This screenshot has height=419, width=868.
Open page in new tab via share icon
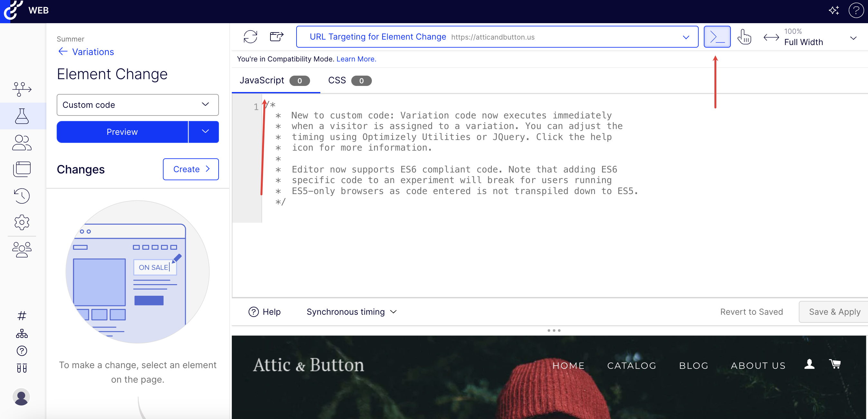pos(276,37)
